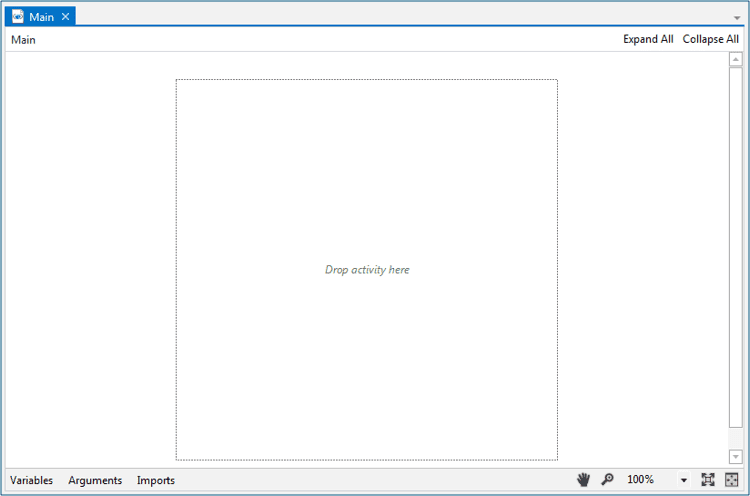
Task: Open the Arguments panel
Action: coord(95,481)
